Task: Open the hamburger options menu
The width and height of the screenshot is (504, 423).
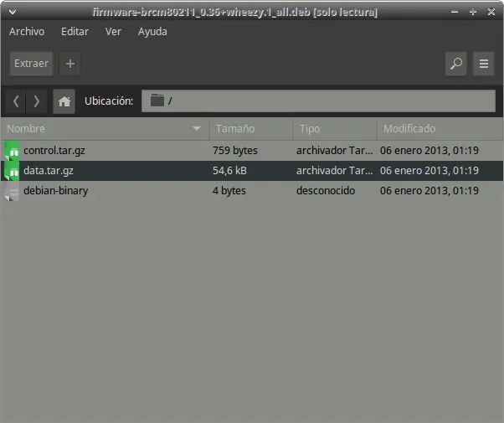Action: 483,64
